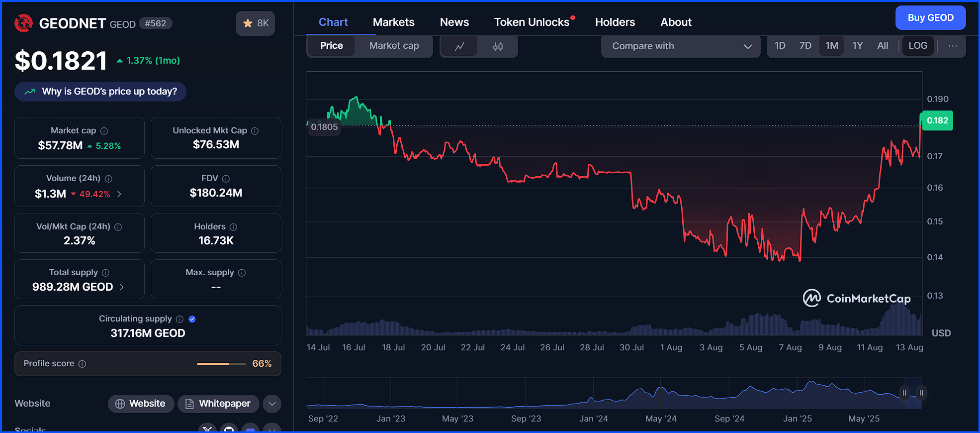Click the 0.1805 starting price label on chart
The width and height of the screenshot is (980, 433).
tap(324, 127)
